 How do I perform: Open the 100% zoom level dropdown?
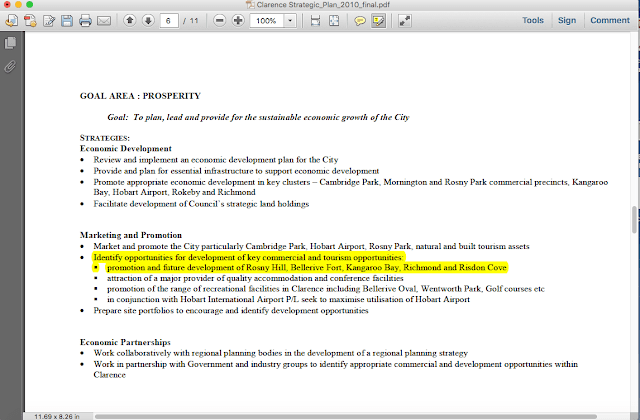(290, 20)
